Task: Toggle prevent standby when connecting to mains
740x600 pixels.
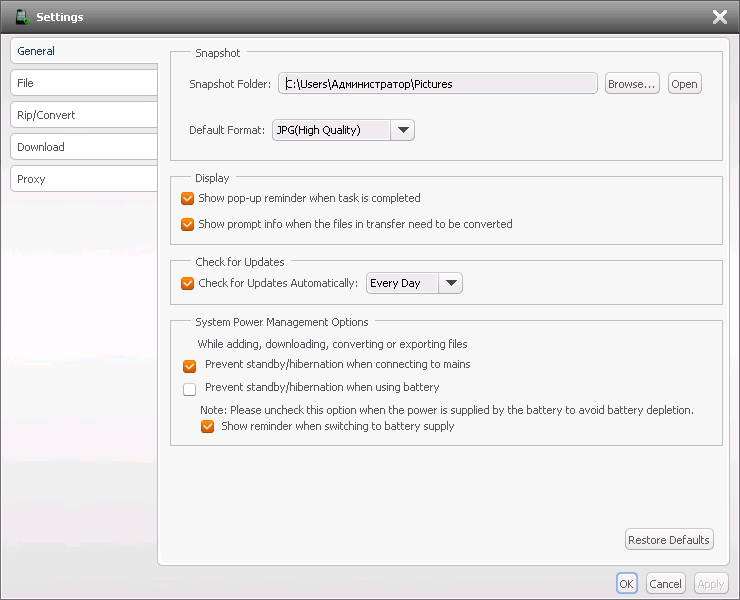Action: tap(190, 365)
